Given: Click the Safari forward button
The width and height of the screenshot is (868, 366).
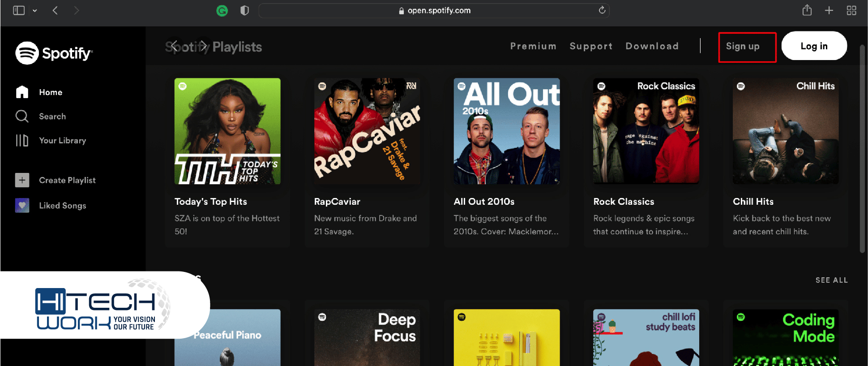Looking at the screenshot, I should click(x=77, y=10).
